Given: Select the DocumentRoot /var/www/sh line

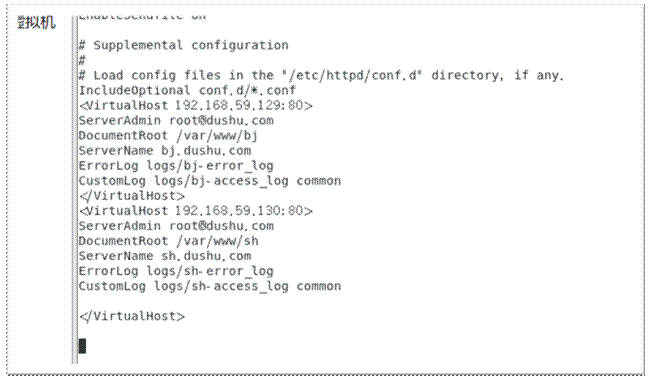Looking at the screenshot, I should click(168, 241).
